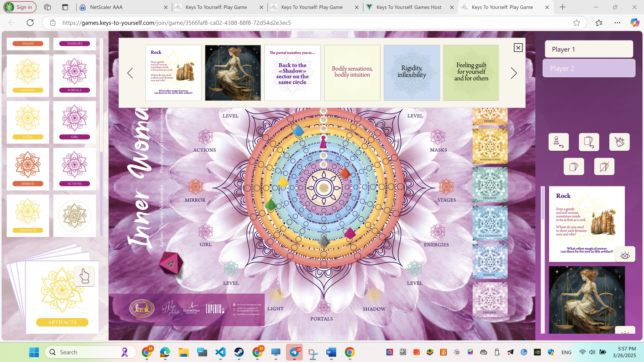
Task: Click the crossed-out cards icon
Action: (x=604, y=166)
